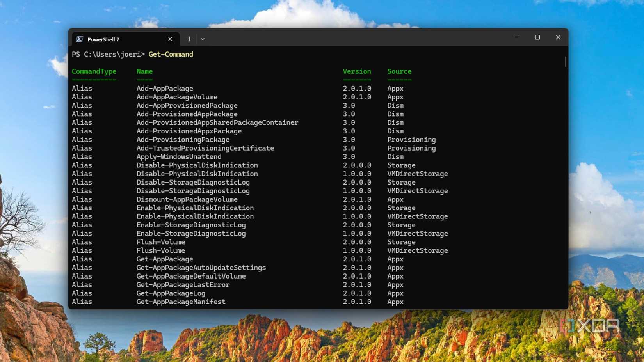644x362 pixels.
Task: Click the Flush-Volume alias entry
Action: 161,242
